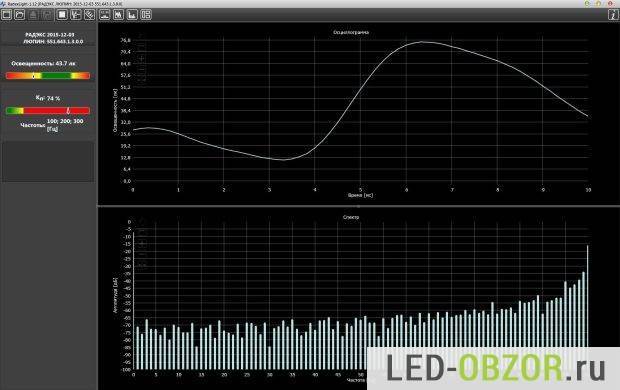Select the bar chart histogram icon
Viewport: 620px width, 390px height.
coord(132,15)
